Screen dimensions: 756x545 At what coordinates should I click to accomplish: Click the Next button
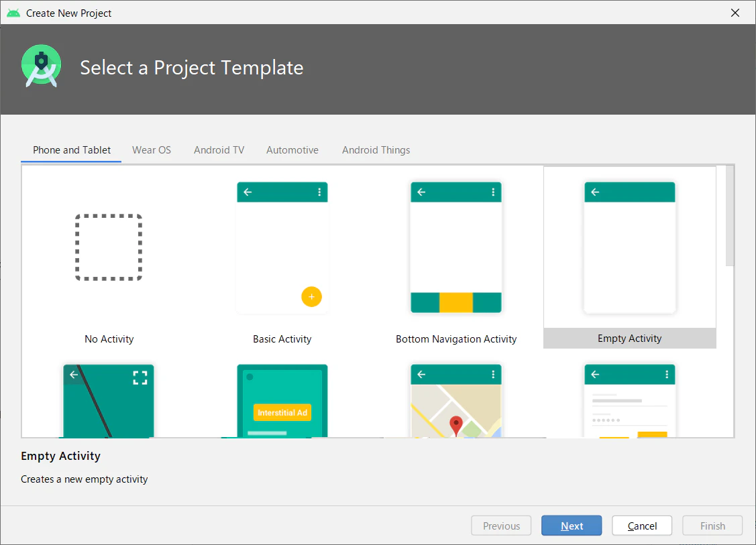[572, 526]
